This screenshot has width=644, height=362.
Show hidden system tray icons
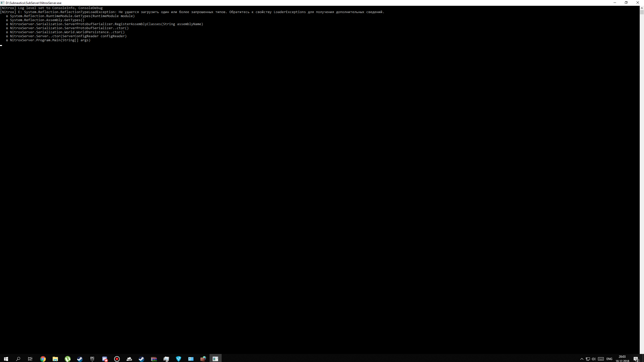582,359
